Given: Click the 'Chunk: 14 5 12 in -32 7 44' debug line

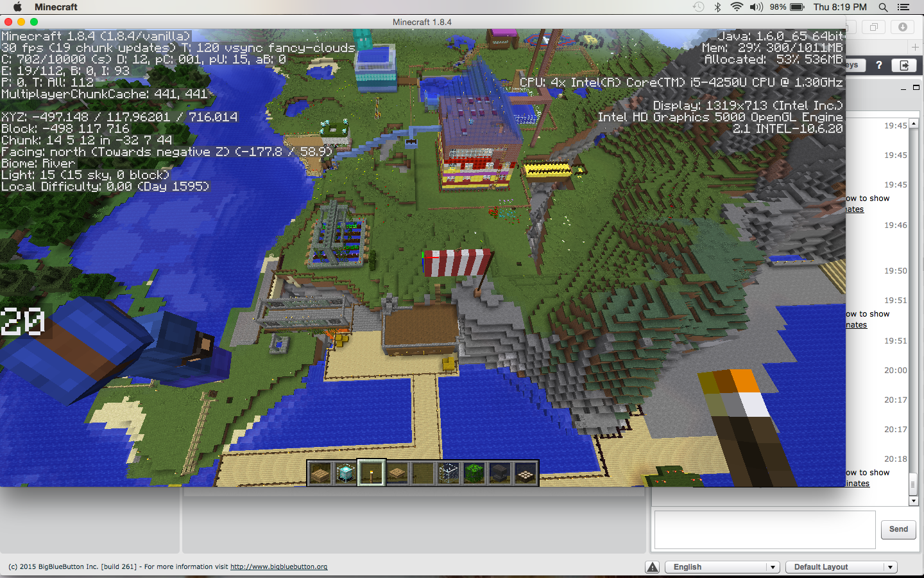Looking at the screenshot, I should (x=87, y=140).
